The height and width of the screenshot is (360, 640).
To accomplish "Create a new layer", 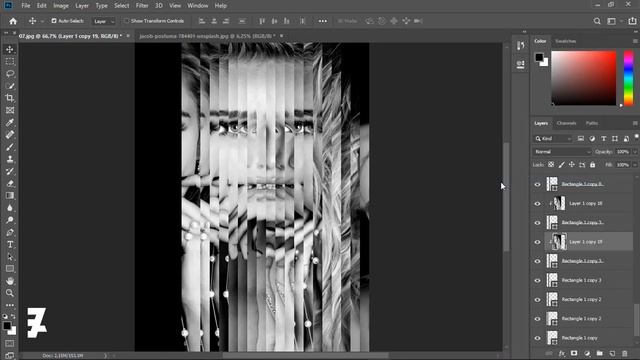I will tap(612, 353).
